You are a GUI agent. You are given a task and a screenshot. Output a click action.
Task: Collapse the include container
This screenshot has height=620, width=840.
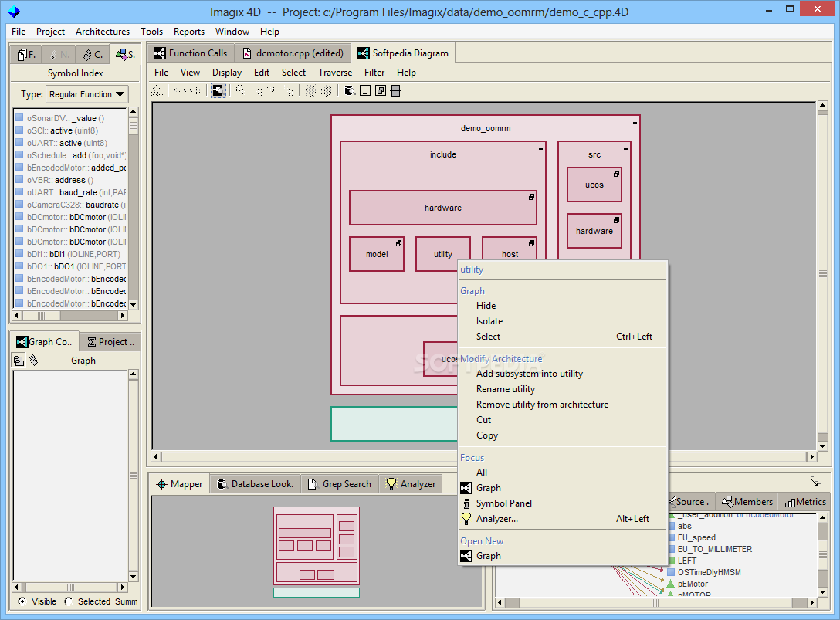click(x=540, y=149)
